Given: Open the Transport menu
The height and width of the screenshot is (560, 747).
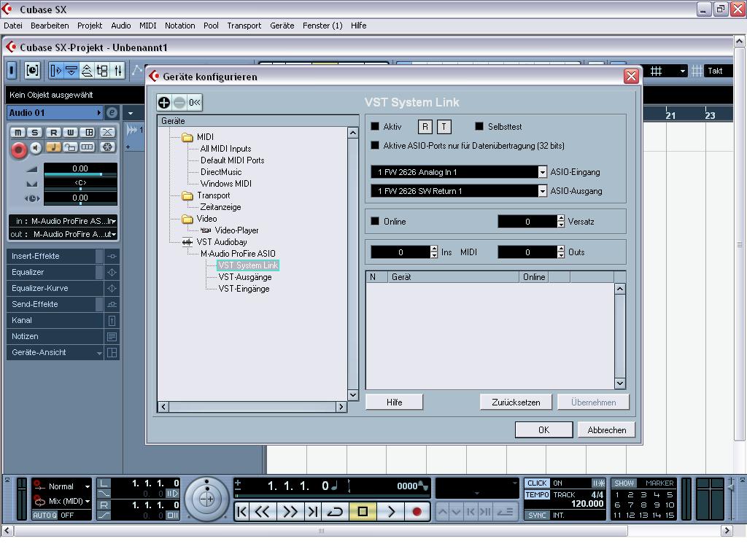Looking at the screenshot, I should point(244,26).
